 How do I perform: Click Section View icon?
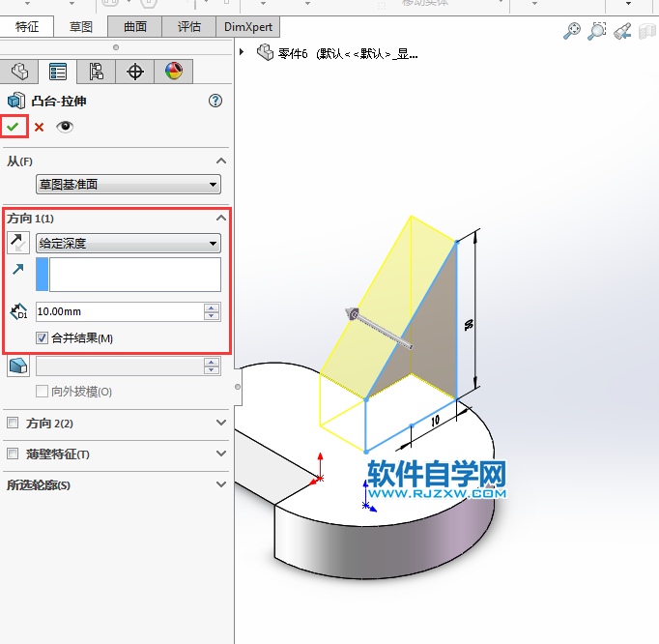click(x=647, y=31)
